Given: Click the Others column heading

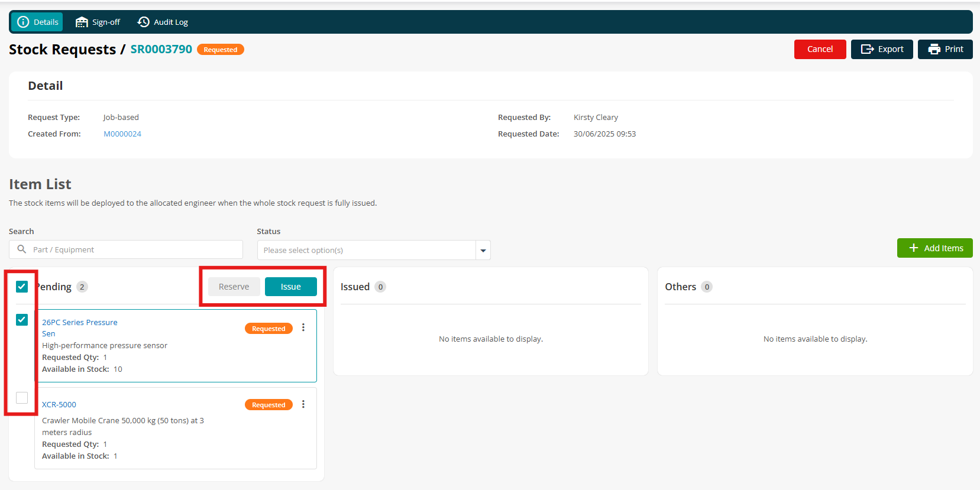Looking at the screenshot, I should 680,287.
